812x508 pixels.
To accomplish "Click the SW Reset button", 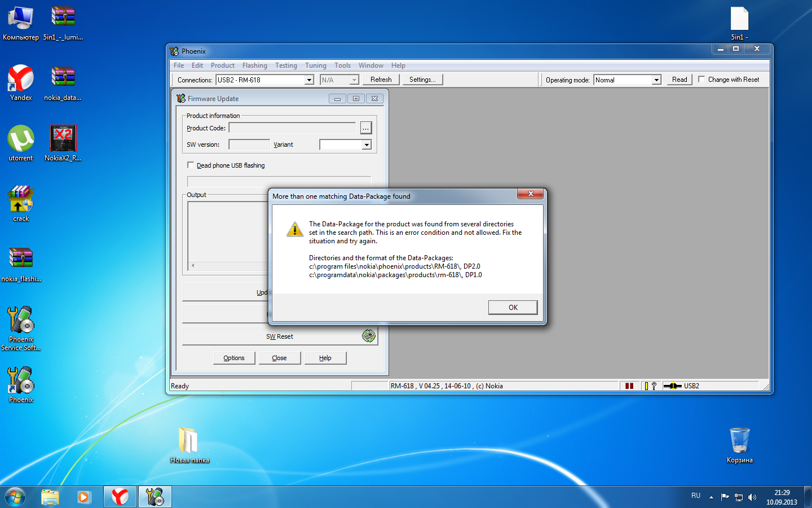I will click(x=280, y=336).
